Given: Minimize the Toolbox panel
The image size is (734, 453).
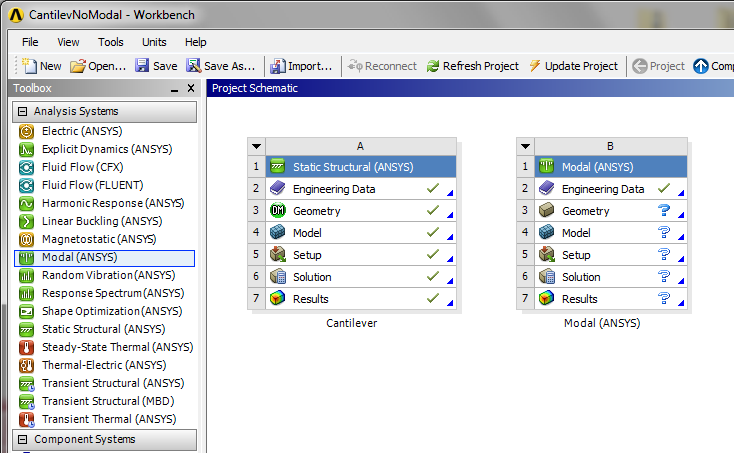Looking at the screenshot, I should 175,88.
